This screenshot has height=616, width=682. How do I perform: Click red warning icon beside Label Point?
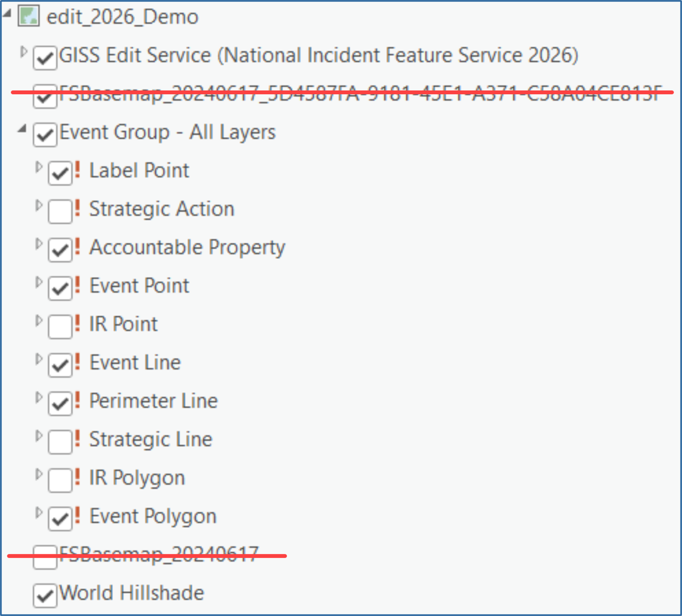[78, 170]
